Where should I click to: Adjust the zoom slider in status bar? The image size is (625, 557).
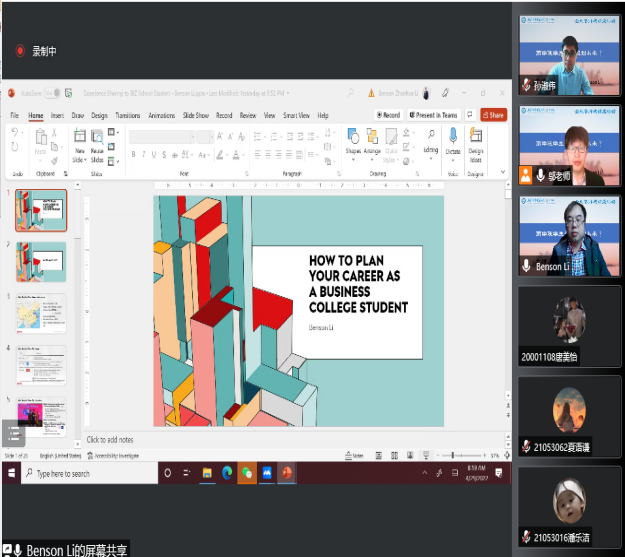point(453,456)
